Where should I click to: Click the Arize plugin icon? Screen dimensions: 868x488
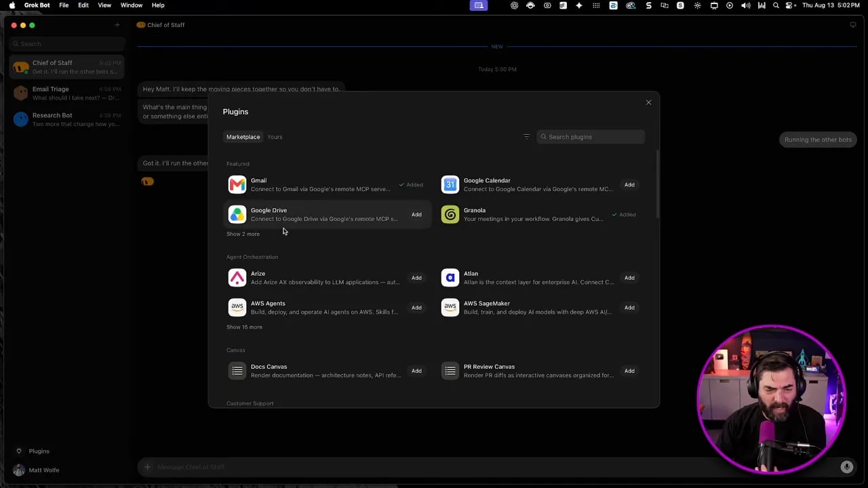pyautogui.click(x=237, y=278)
